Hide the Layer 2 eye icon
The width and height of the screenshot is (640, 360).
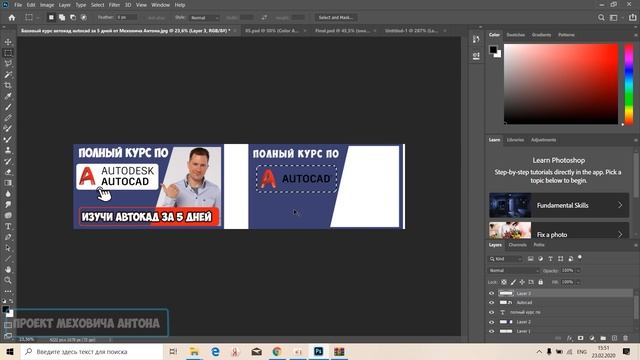(x=491, y=322)
